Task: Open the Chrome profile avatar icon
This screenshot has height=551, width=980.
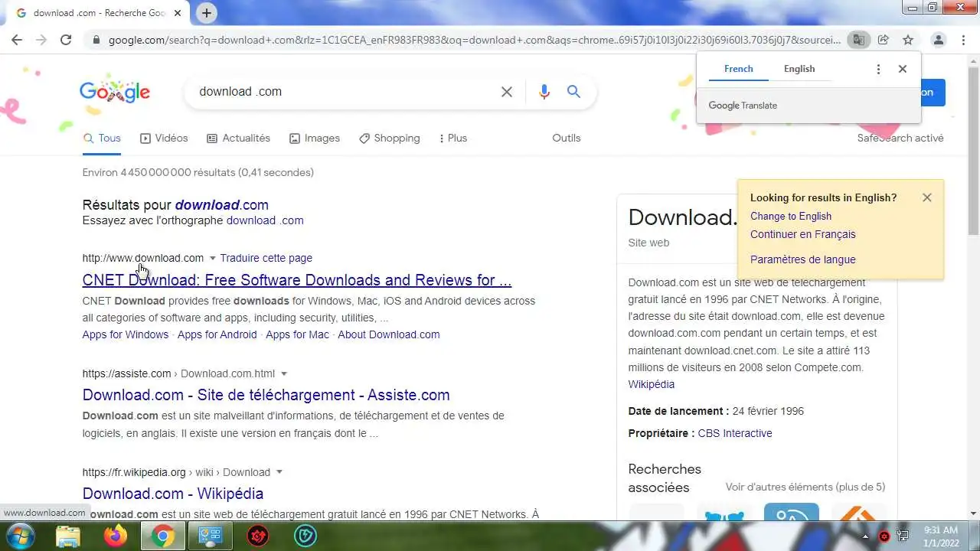Action: (x=939, y=40)
